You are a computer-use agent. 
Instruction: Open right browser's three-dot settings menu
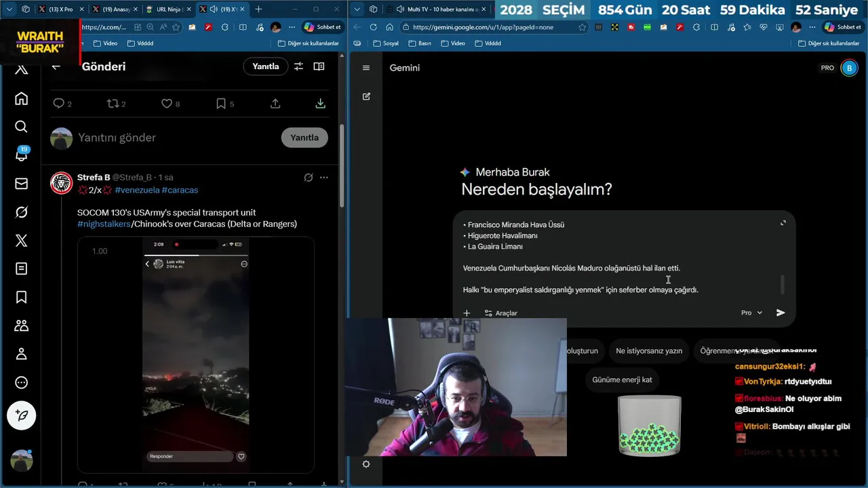click(x=812, y=27)
